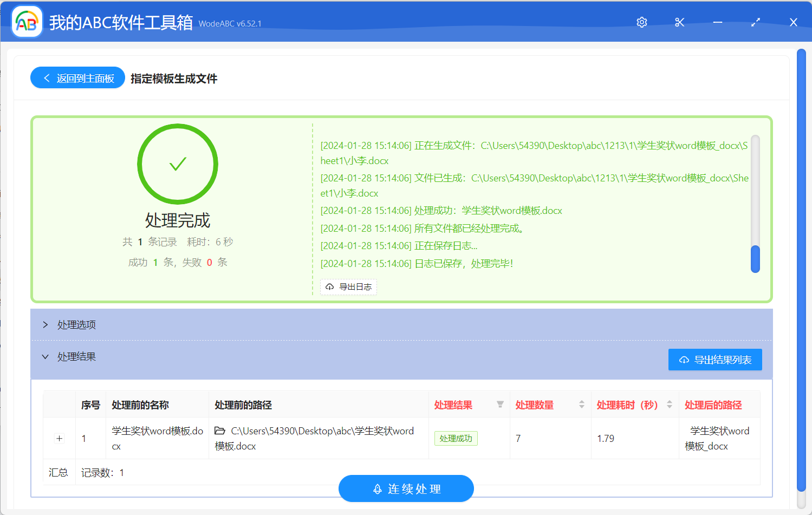
Task: Click the green checkmark success icon
Action: (x=178, y=164)
